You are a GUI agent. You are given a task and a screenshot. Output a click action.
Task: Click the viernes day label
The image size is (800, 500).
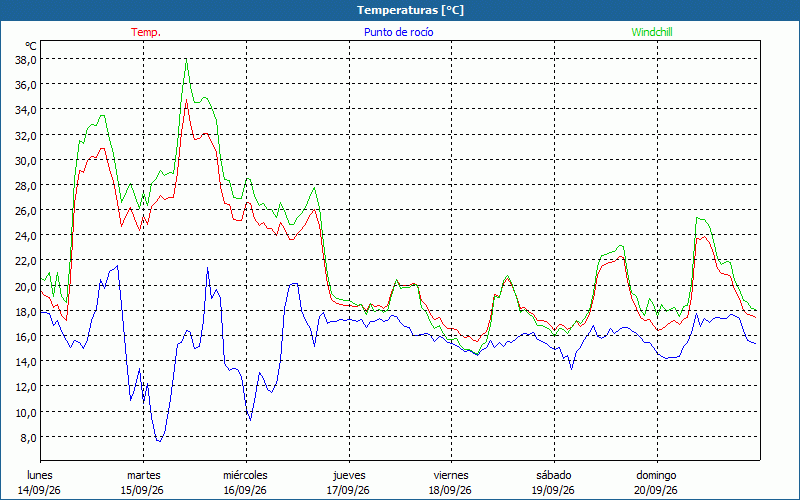click(451, 475)
